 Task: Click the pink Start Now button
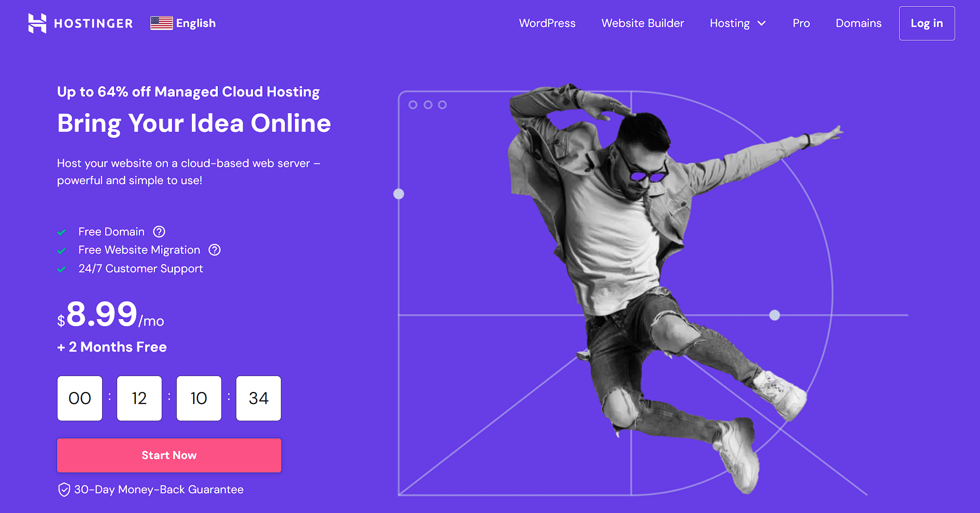[169, 455]
